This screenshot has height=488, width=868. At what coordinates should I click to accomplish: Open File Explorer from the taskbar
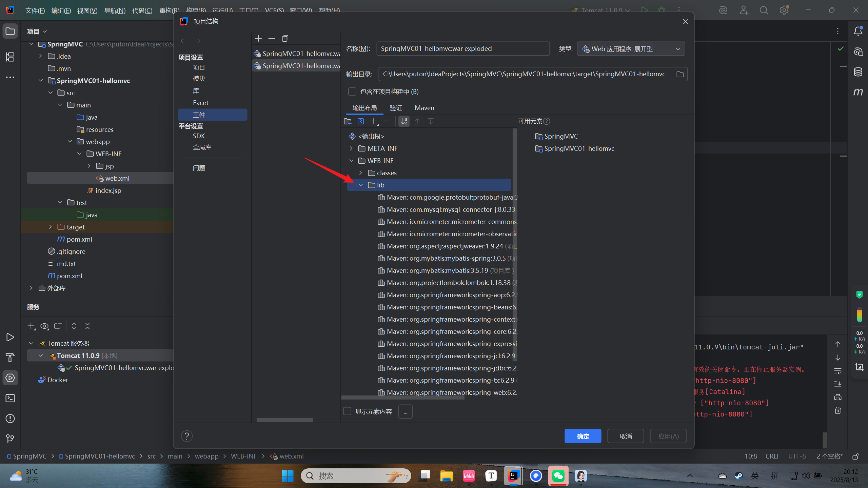[446, 476]
